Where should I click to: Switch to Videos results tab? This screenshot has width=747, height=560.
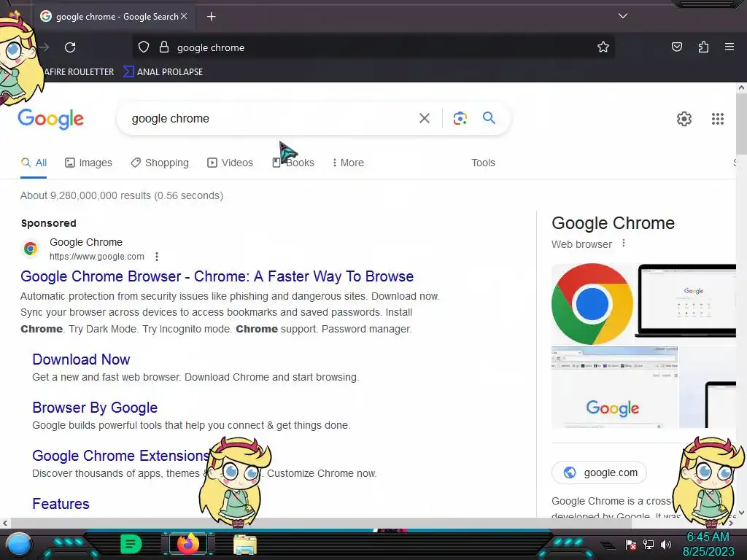[x=230, y=163]
